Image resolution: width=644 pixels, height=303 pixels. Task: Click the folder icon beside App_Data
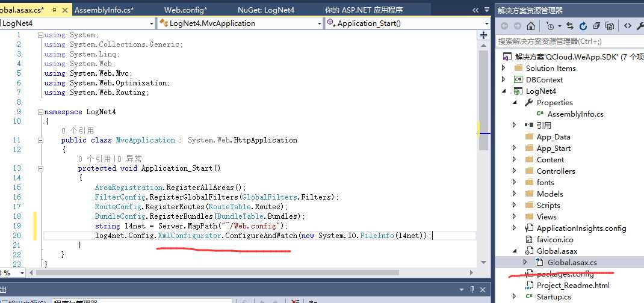point(529,136)
